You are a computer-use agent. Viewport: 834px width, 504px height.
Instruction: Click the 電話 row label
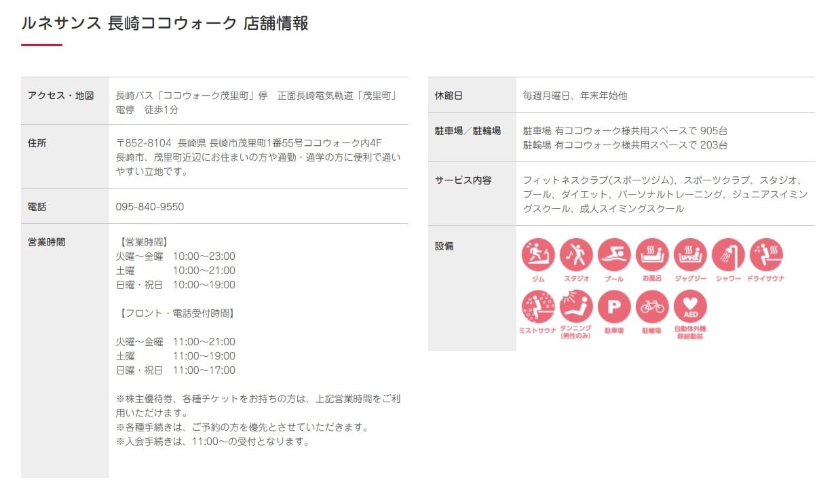pyautogui.click(x=37, y=206)
